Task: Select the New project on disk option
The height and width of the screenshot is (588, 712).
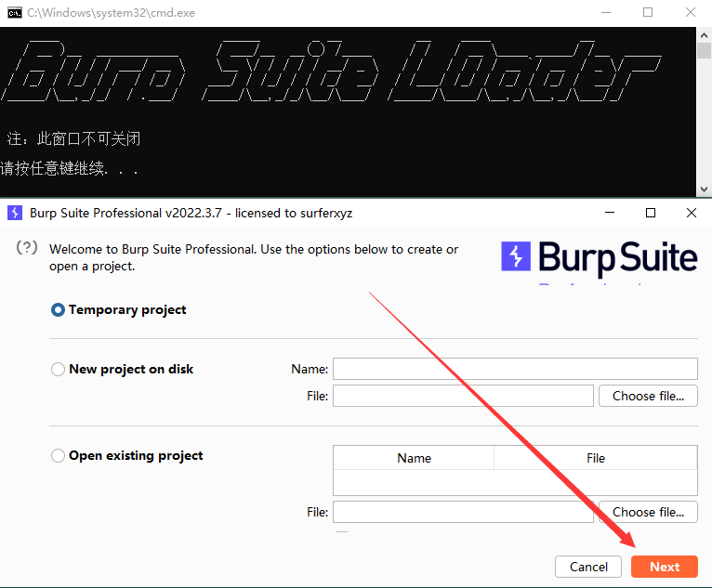Action: (58, 369)
